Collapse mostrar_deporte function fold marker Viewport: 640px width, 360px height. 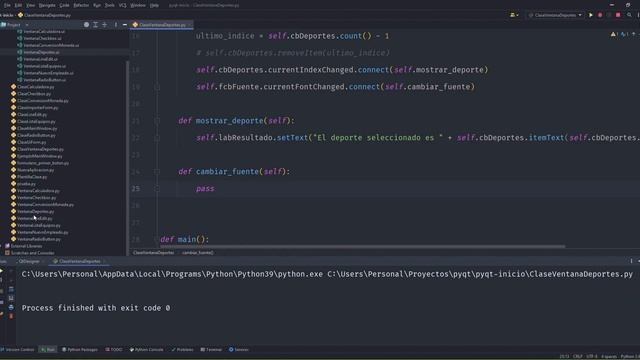click(x=157, y=121)
